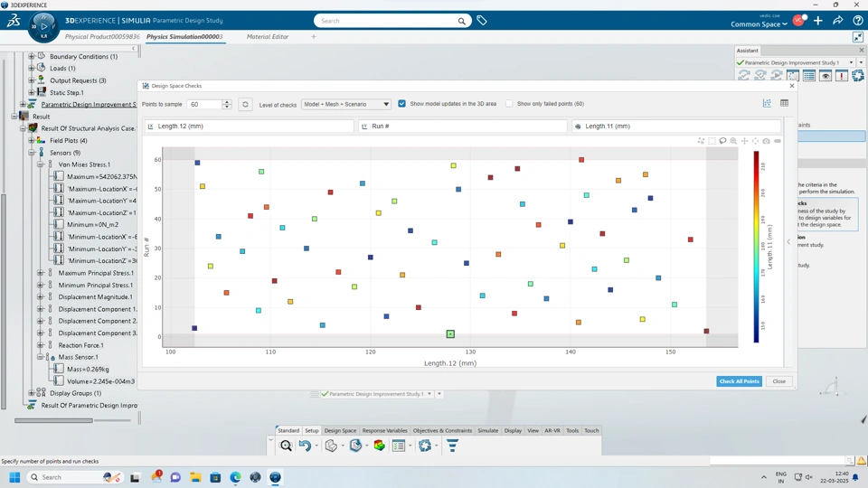Open the Undo dropdown arrow

[316, 446]
